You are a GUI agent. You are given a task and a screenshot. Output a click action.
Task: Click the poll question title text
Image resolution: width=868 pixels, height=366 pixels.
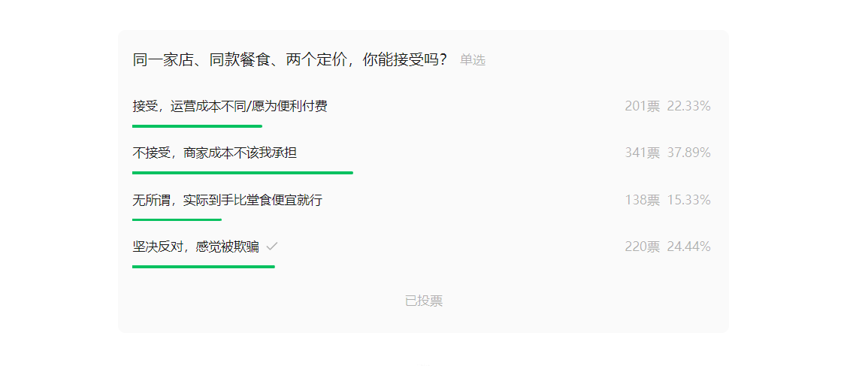(x=290, y=60)
